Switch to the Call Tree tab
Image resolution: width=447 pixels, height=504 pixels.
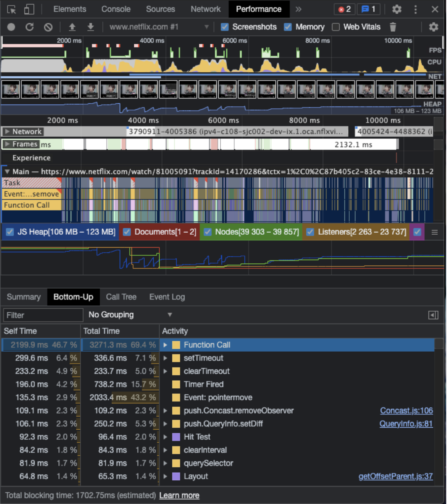tap(121, 297)
